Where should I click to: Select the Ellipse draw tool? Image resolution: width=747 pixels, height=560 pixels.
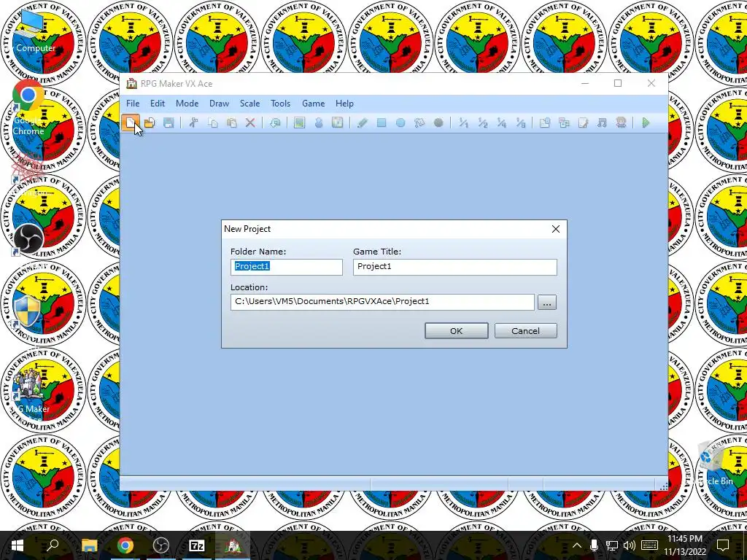tap(400, 122)
